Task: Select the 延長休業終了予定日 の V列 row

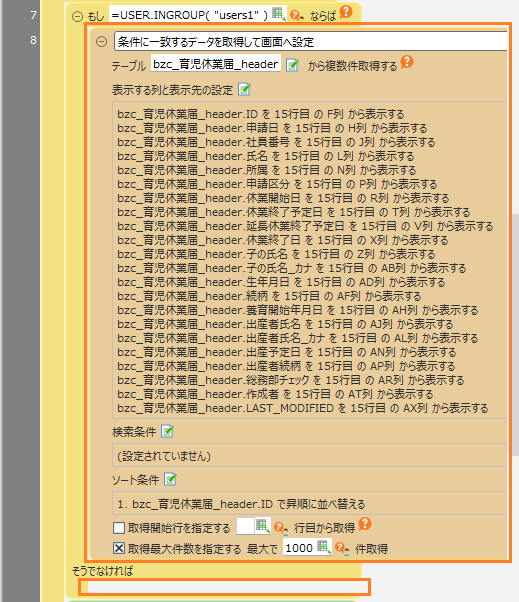Action: click(305, 226)
